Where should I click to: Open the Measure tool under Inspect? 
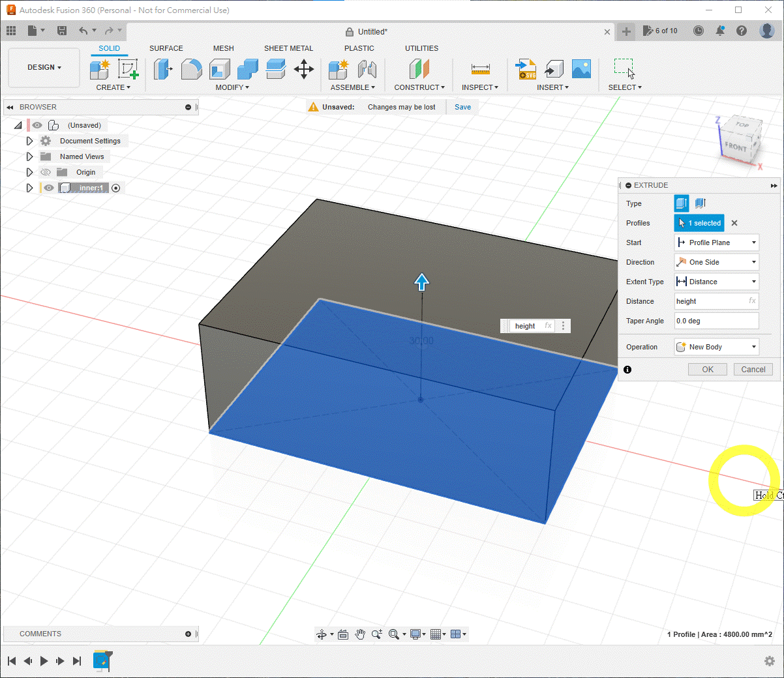point(480,69)
